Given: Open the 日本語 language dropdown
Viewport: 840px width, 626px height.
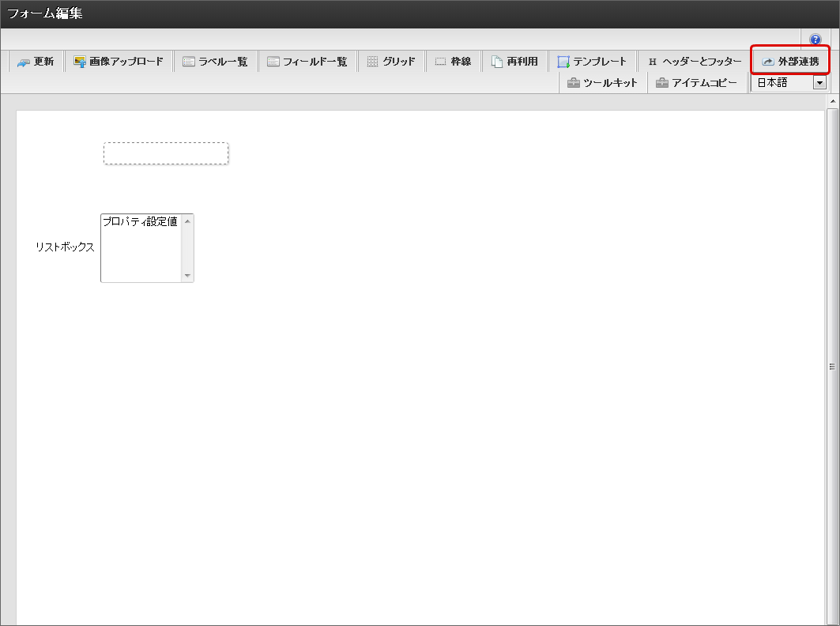Looking at the screenshot, I should [x=789, y=82].
